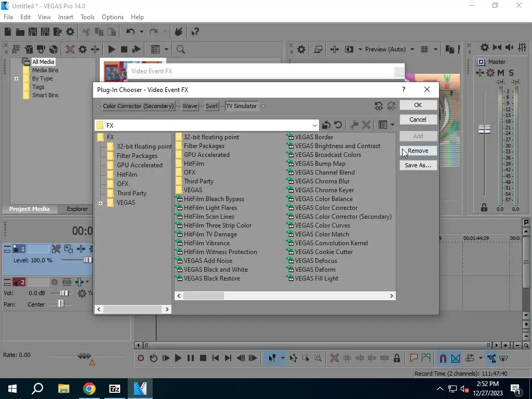Viewport: 532px width, 399px height.
Task: Click Stop button on transport bar
Action: [203, 358]
